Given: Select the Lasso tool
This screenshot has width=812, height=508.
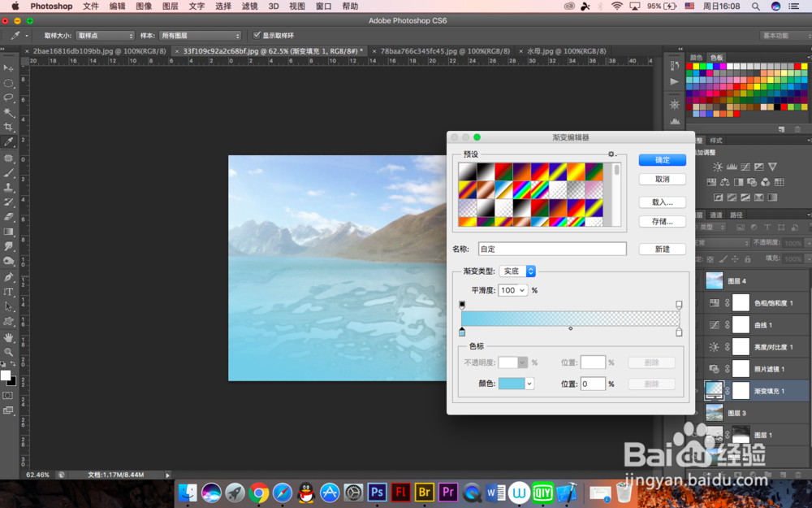Looking at the screenshot, I should tap(8, 98).
